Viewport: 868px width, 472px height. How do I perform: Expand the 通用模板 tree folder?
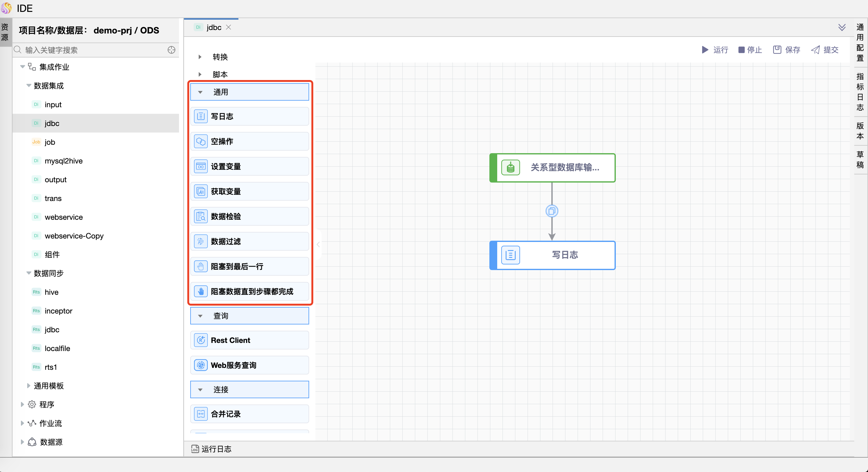click(x=29, y=386)
